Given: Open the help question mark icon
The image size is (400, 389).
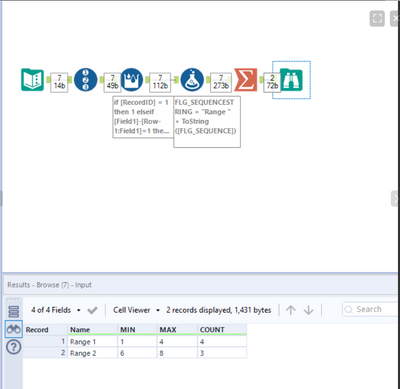Looking at the screenshot, I should 14,347.
